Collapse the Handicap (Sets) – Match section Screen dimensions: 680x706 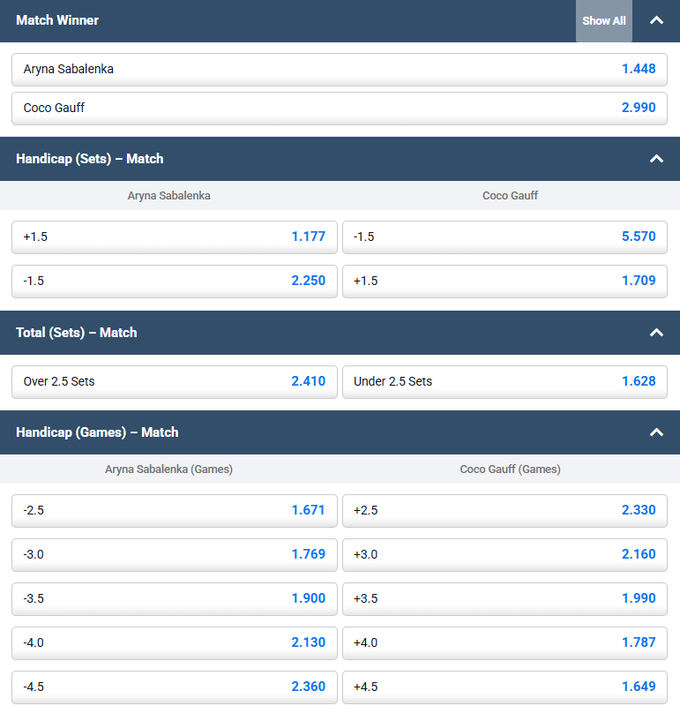656,159
